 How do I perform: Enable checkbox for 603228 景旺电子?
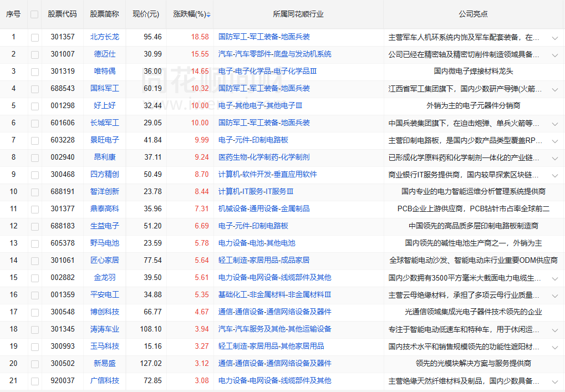tap(35, 140)
